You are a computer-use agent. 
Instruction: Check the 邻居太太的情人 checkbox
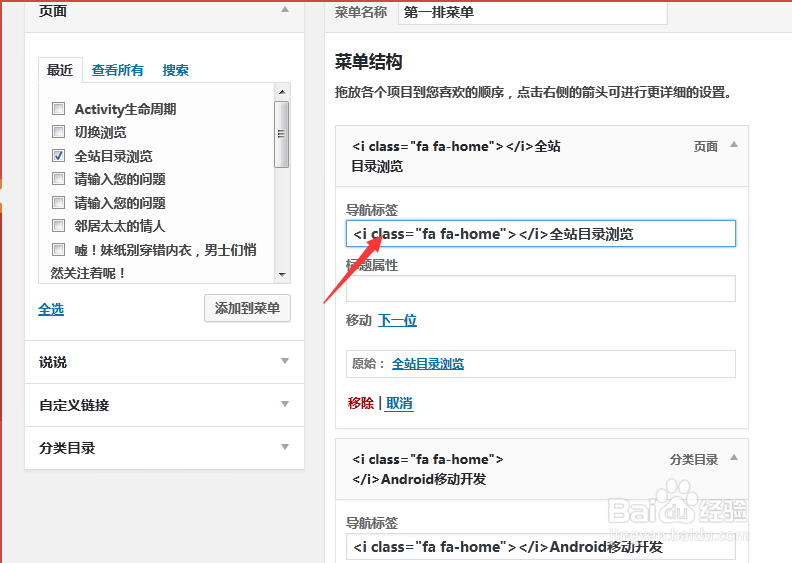(59, 226)
